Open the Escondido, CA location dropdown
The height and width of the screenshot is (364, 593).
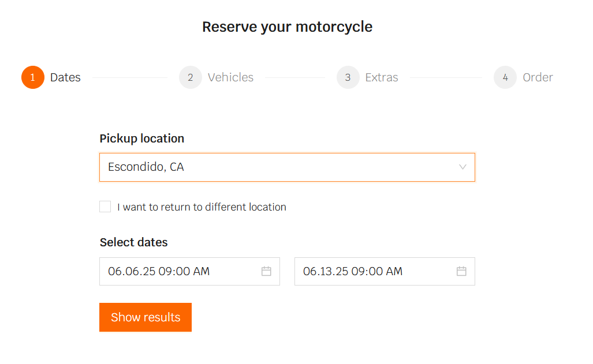[277, 167]
